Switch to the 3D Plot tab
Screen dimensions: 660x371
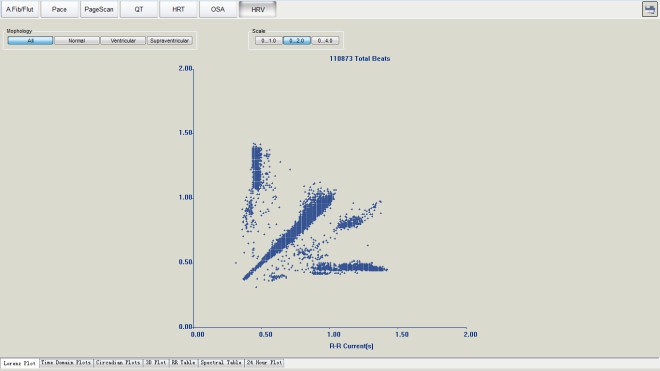tap(156, 363)
